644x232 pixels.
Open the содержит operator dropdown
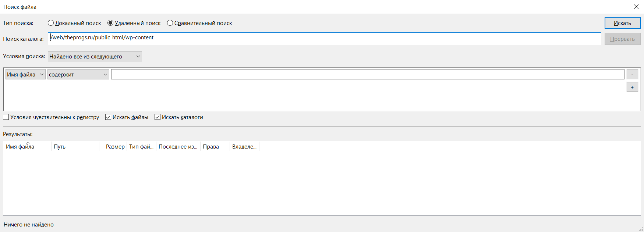(x=78, y=74)
